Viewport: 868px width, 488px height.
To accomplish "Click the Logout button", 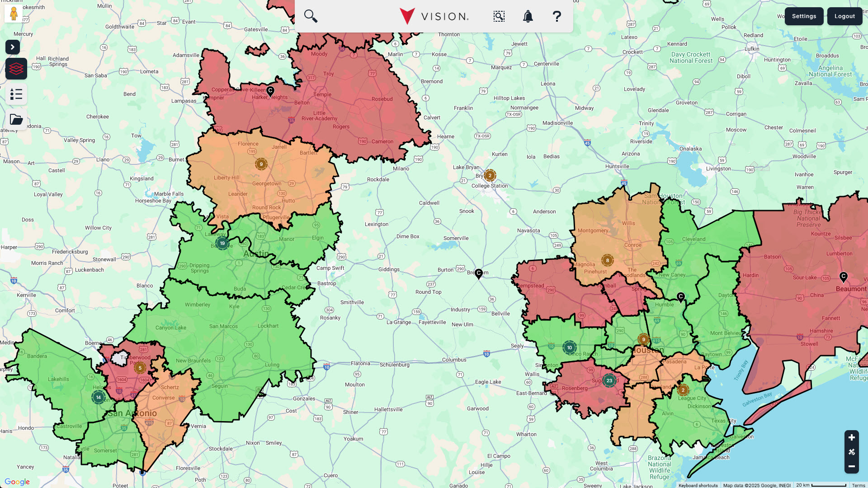I will tap(844, 16).
